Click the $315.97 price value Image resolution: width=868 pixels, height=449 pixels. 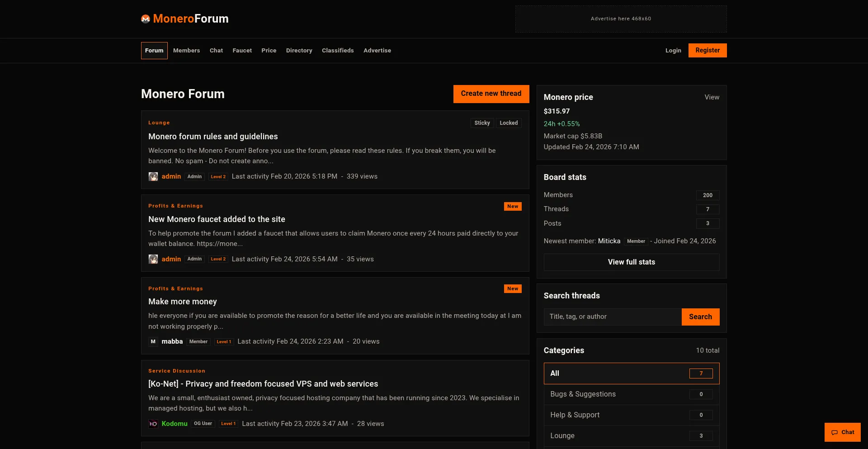557,111
